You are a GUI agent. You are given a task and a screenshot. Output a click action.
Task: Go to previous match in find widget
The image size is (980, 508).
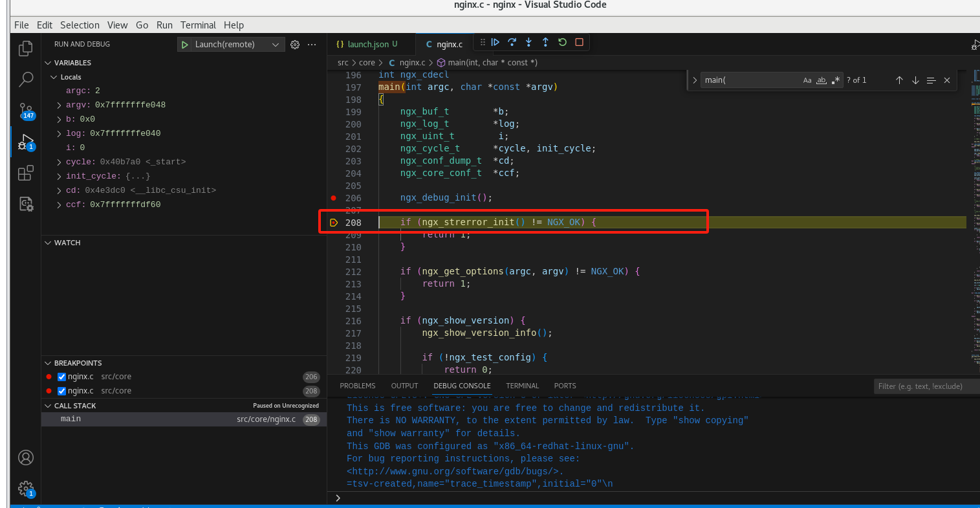point(899,80)
